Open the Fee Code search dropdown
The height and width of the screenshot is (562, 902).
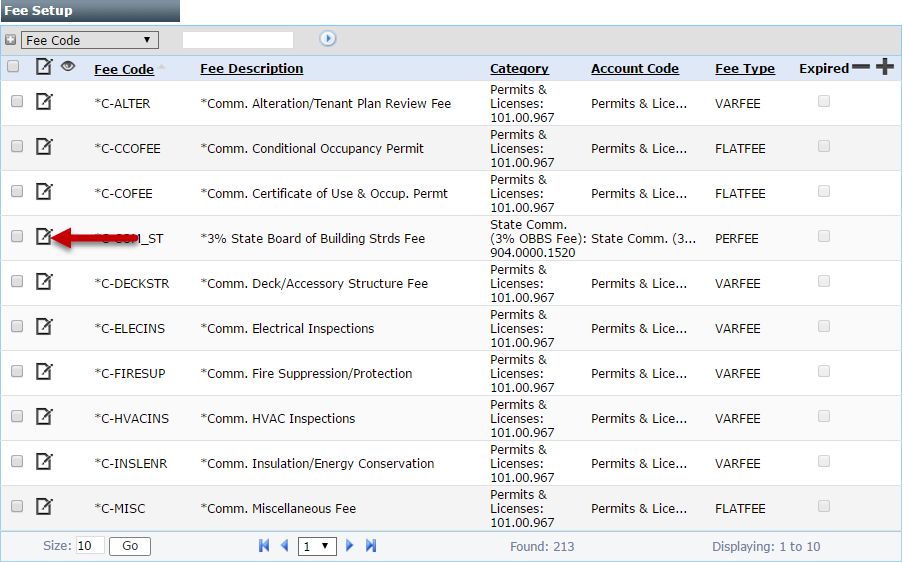point(90,40)
